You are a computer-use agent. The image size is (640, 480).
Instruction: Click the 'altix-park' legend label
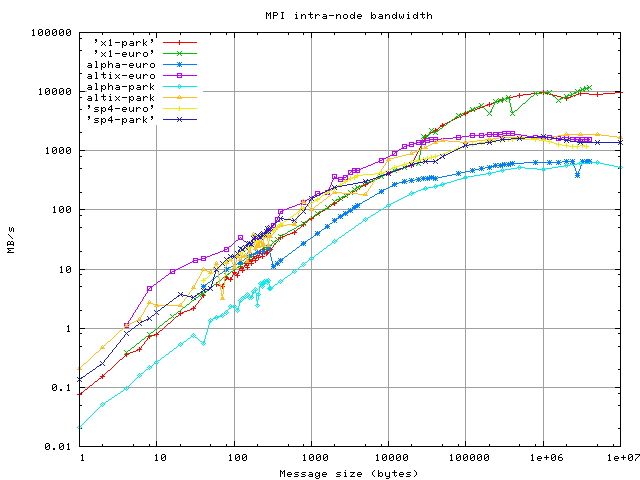pos(121,98)
